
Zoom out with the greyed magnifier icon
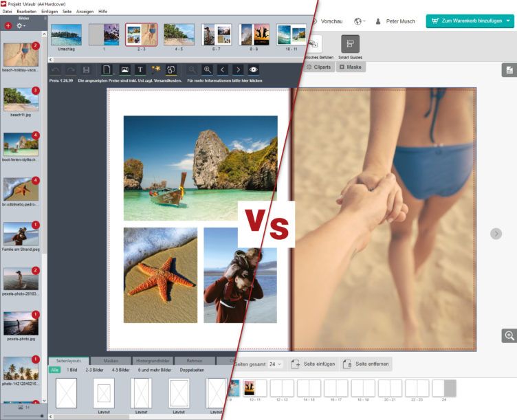tap(192, 69)
